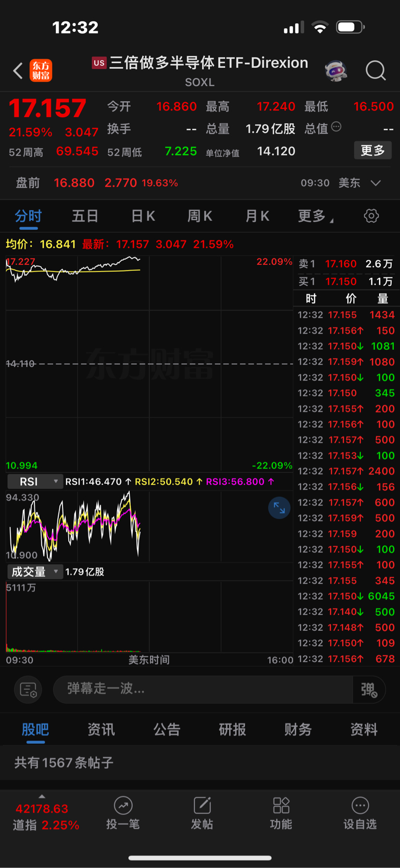Expand the 道指 index bar arrow

click(x=42, y=797)
